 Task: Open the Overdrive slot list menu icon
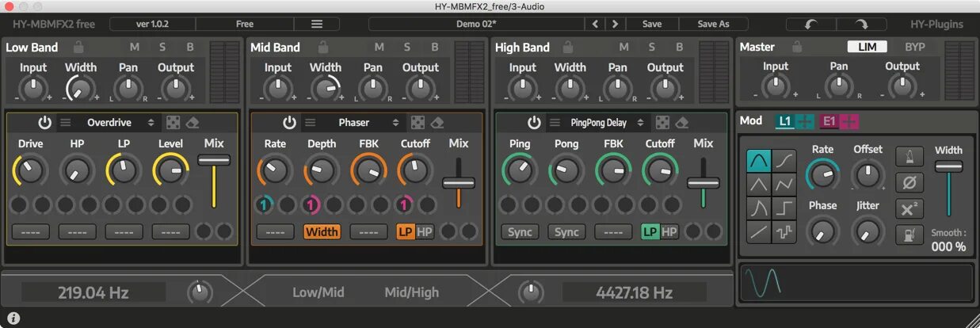click(66, 123)
